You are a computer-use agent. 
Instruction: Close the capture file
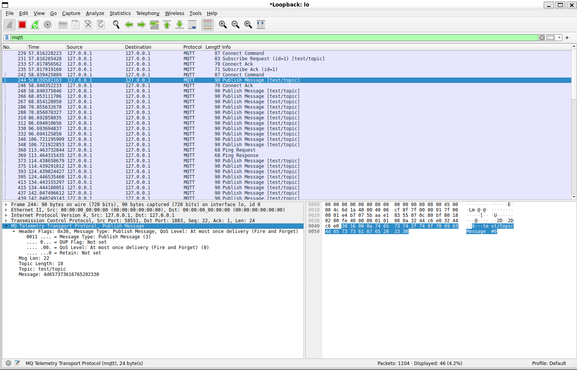pos(88,25)
